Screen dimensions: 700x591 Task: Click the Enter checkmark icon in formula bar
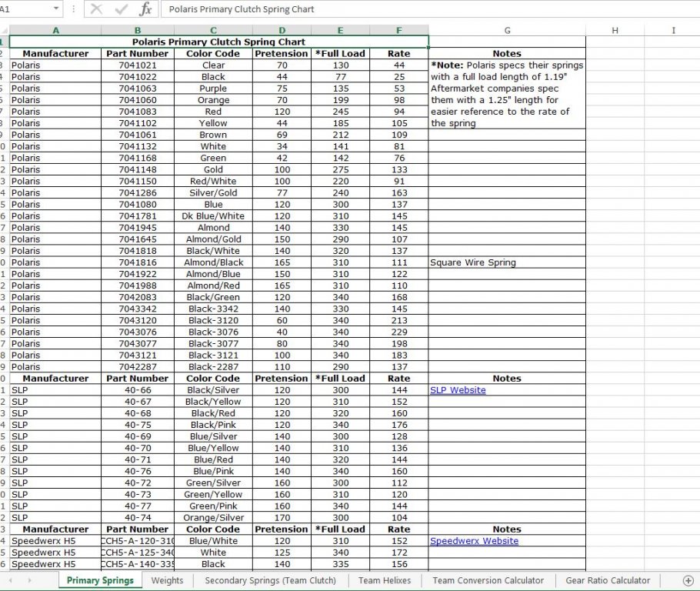pos(121,9)
